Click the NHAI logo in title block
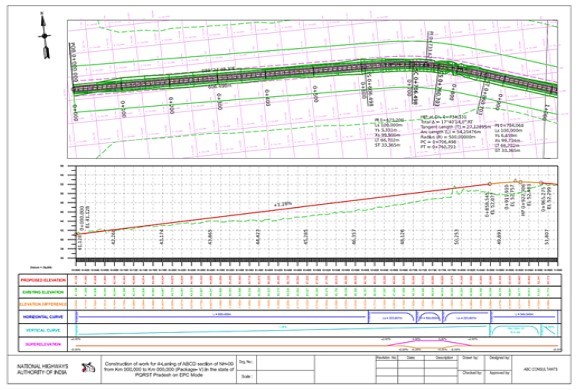577x390 pixels. 88,367
